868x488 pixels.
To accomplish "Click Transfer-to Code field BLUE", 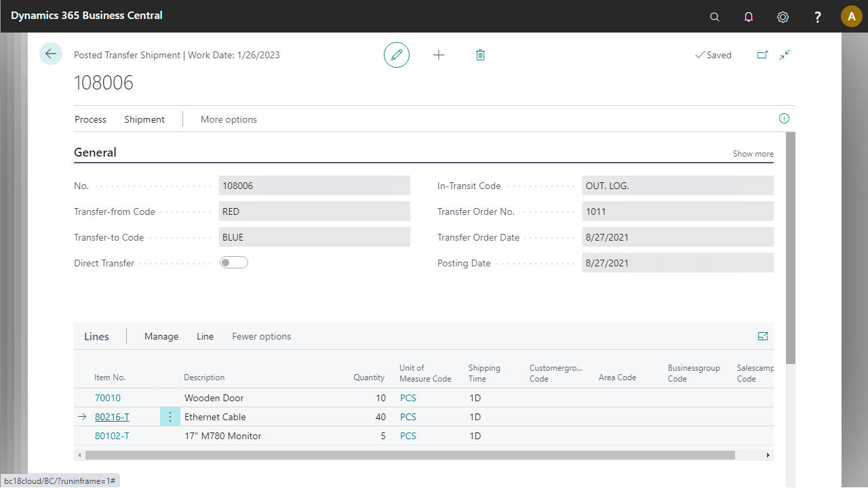I will point(315,237).
